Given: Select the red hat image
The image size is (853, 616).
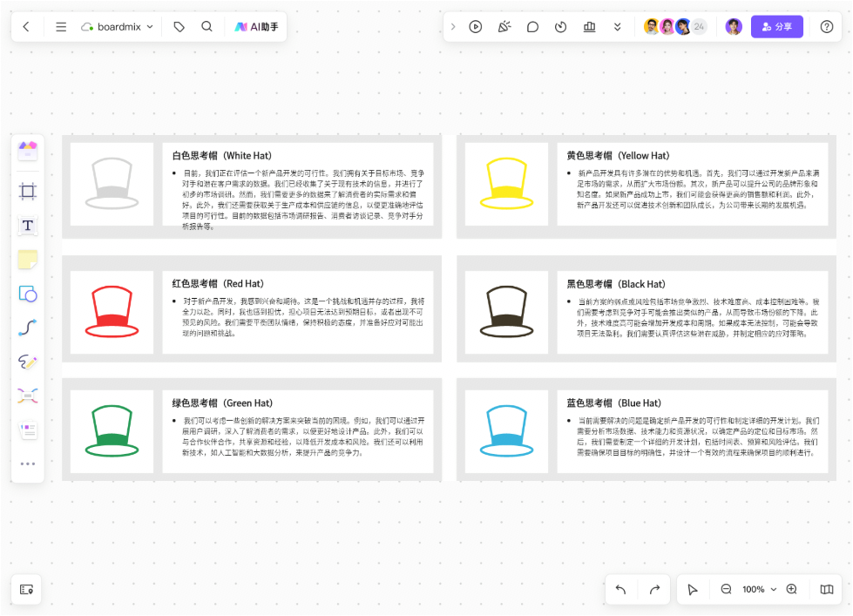Looking at the screenshot, I should [x=112, y=312].
